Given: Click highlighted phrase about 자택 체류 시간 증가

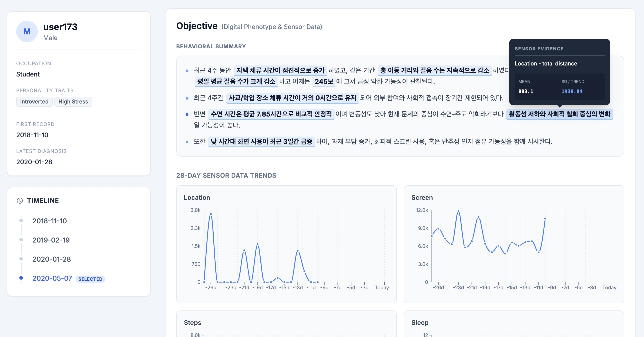Looking at the screenshot, I should pyautogui.click(x=280, y=70).
